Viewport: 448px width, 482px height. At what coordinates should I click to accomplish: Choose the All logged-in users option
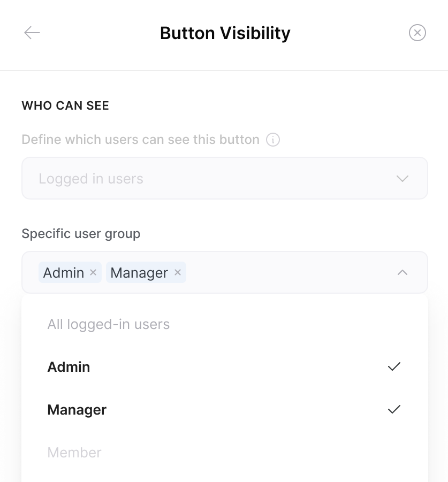tap(108, 324)
